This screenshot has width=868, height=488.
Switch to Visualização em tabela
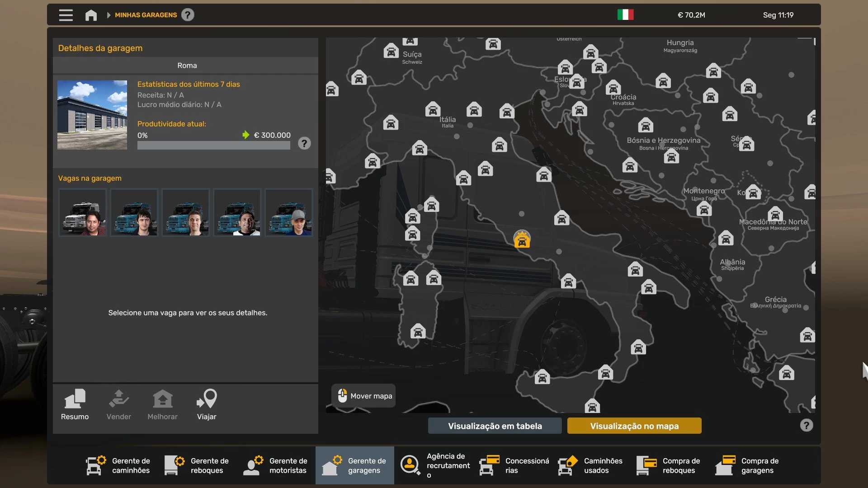click(x=495, y=426)
